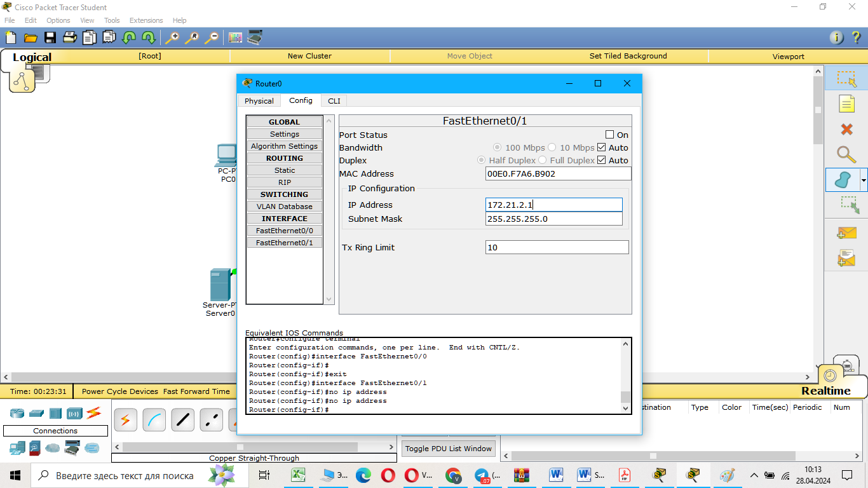This screenshot has width=868, height=488.
Task: Open the info icon in top toolbar
Action: (x=837, y=37)
